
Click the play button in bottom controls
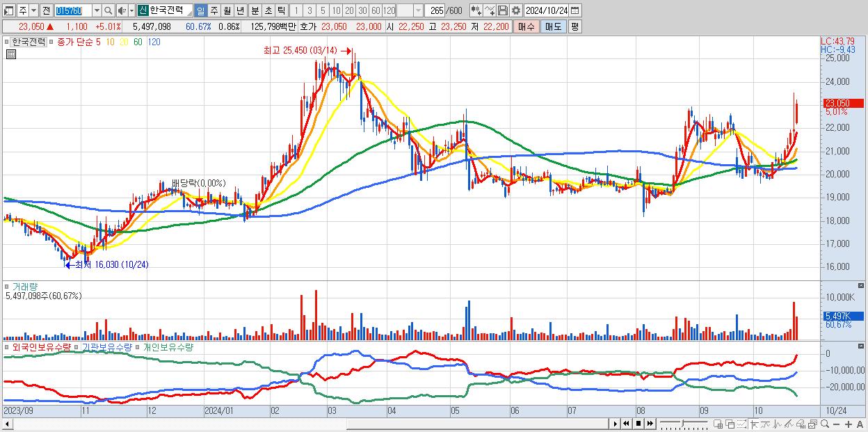615,424
